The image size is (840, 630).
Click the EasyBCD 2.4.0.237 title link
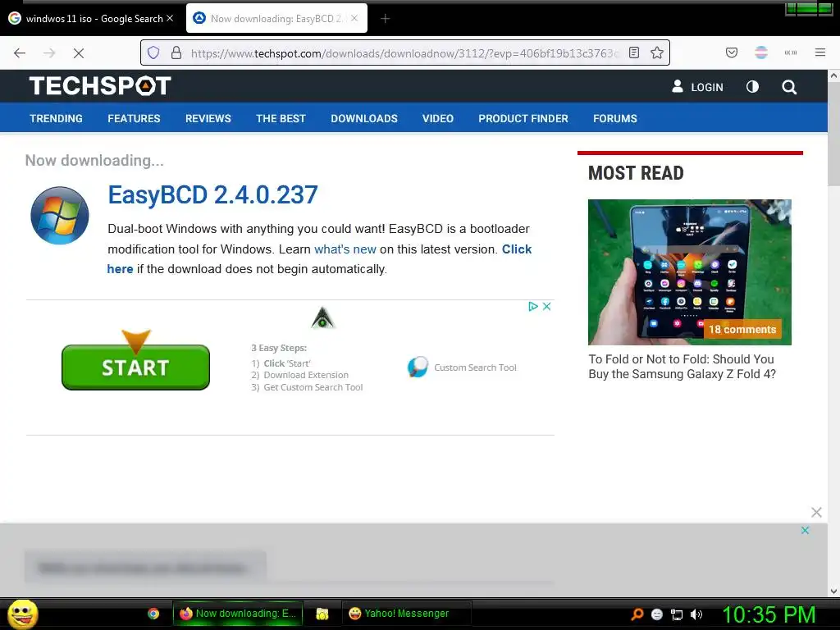coord(212,195)
